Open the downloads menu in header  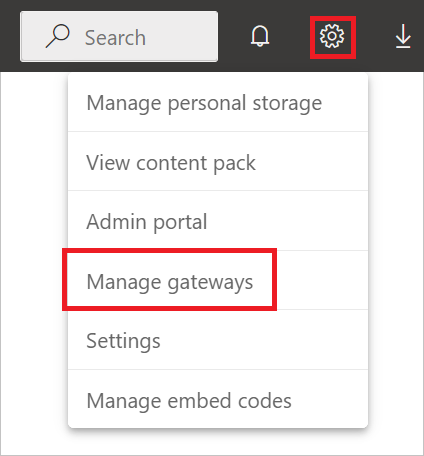pyautogui.click(x=403, y=36)
